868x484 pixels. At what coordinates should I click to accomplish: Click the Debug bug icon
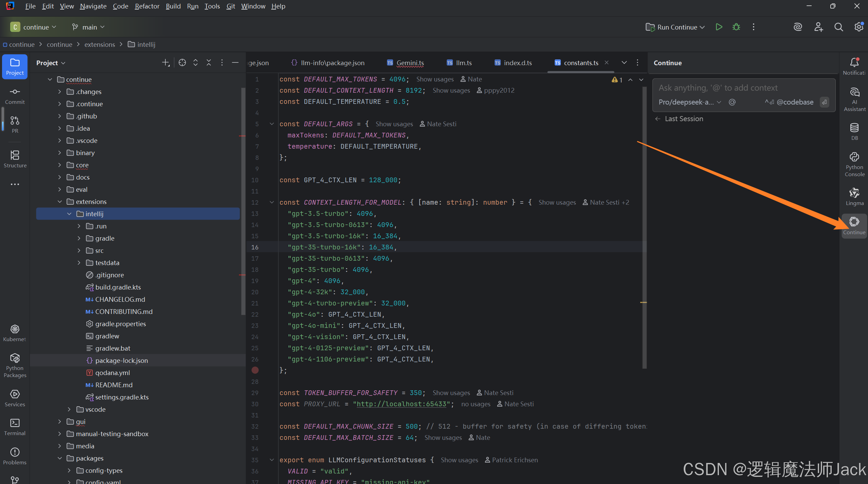736,27
